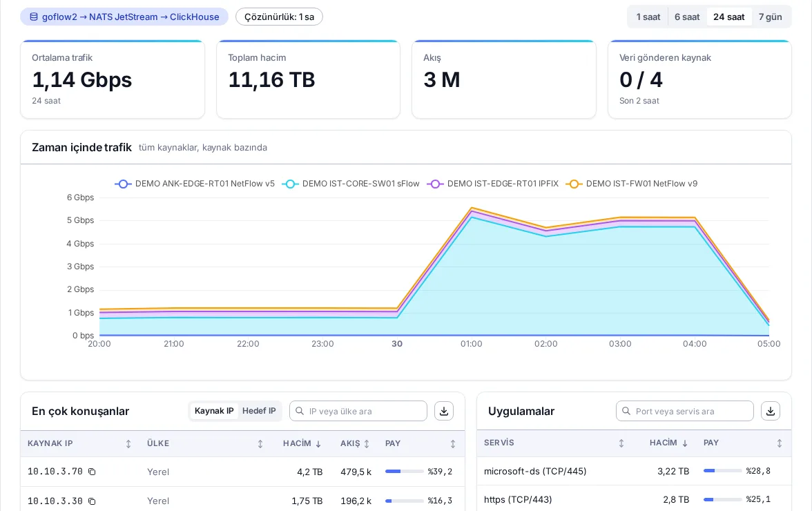812x511 pixels.
Task: Click the search icon in IP veya ülke ara
Action: coord(300,411)
